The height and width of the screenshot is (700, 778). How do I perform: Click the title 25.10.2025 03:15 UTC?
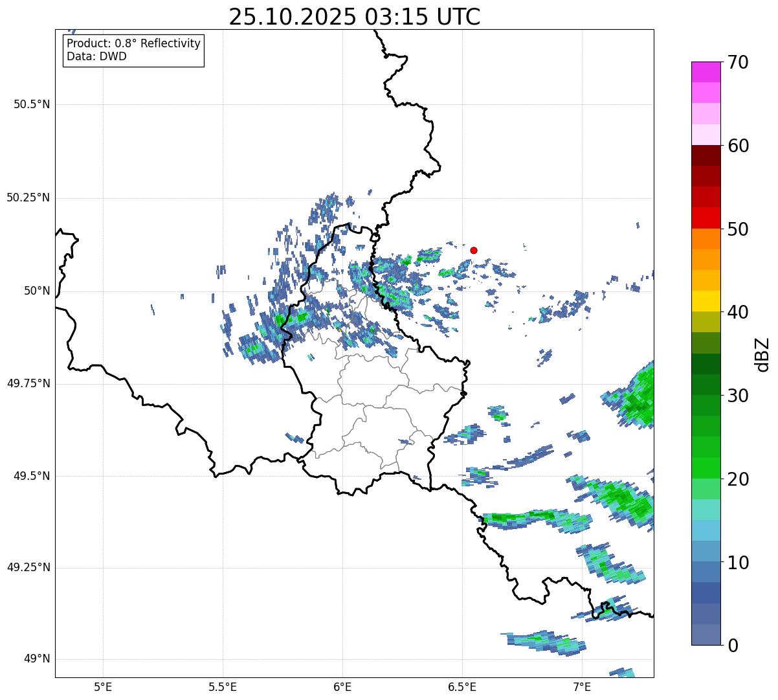click(355, 17)
